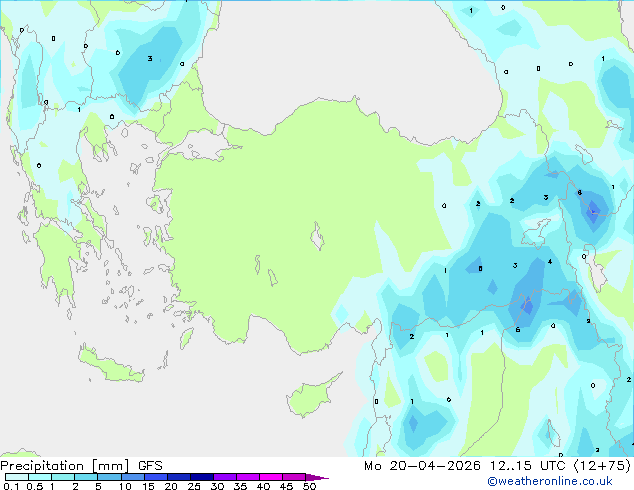This screenshot has height=490, width=634.
Task: Click the 'Precipitation [mm]' legend title
Action: (65, 466)
